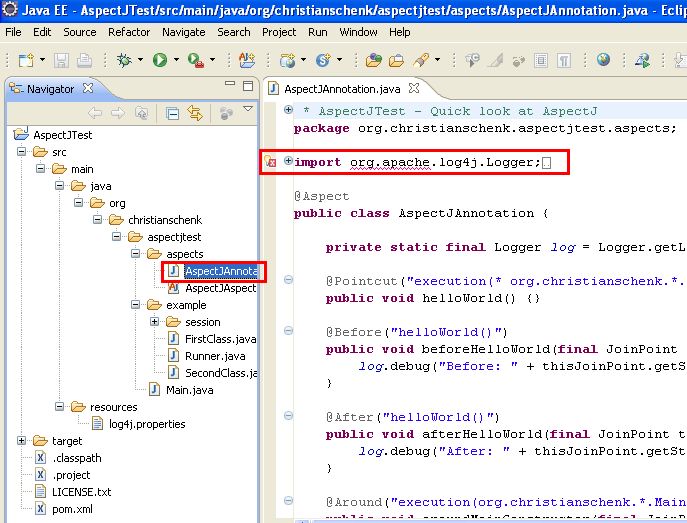Open the Run configurations dropdown arrow

coord(176,60)
